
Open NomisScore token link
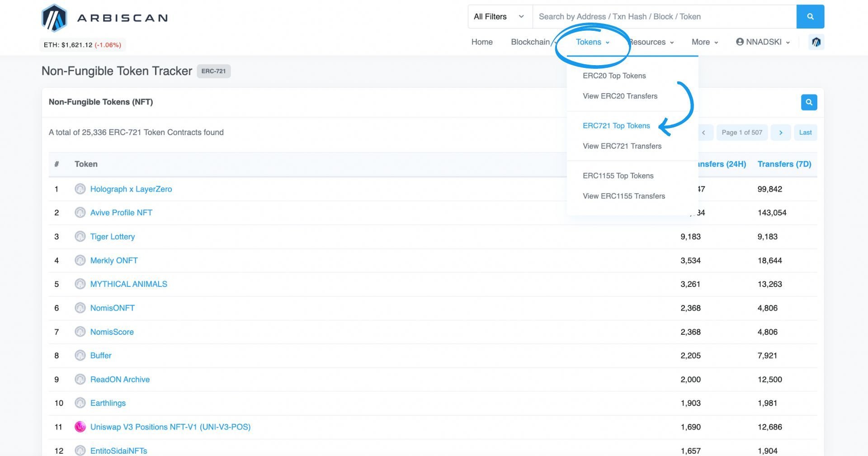click(x=112, y=332)
